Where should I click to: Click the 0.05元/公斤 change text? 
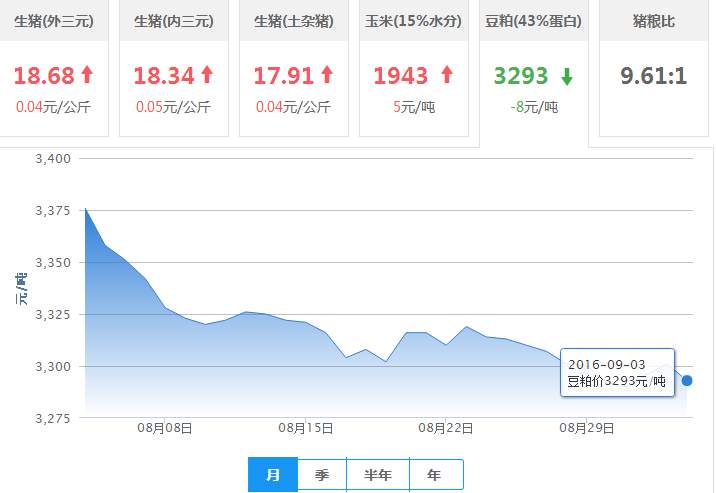[x=174, y=107]
